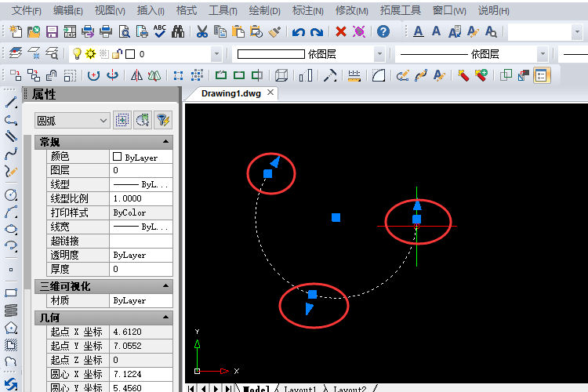Select the Ellipse draw tool
This screenshot has width=588, height=392.
pos(11,229)
